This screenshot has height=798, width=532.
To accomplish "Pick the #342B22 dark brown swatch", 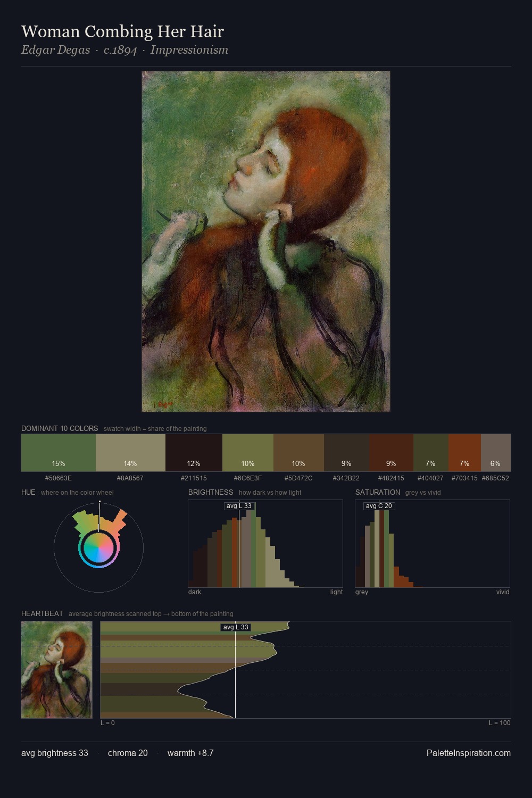I will 346,453.
